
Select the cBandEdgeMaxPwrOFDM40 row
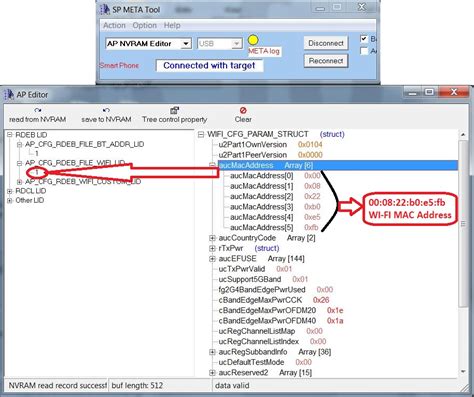281,321
